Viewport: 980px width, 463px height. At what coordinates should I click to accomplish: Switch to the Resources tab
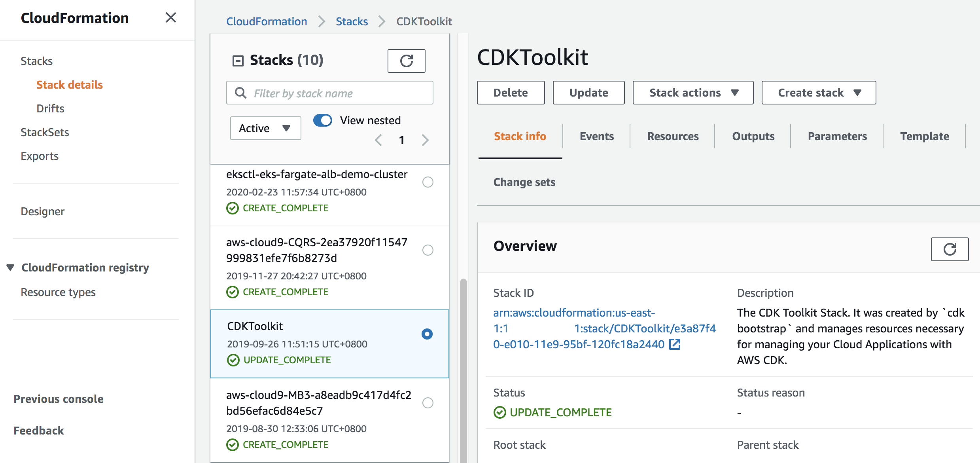pos(673,136)
